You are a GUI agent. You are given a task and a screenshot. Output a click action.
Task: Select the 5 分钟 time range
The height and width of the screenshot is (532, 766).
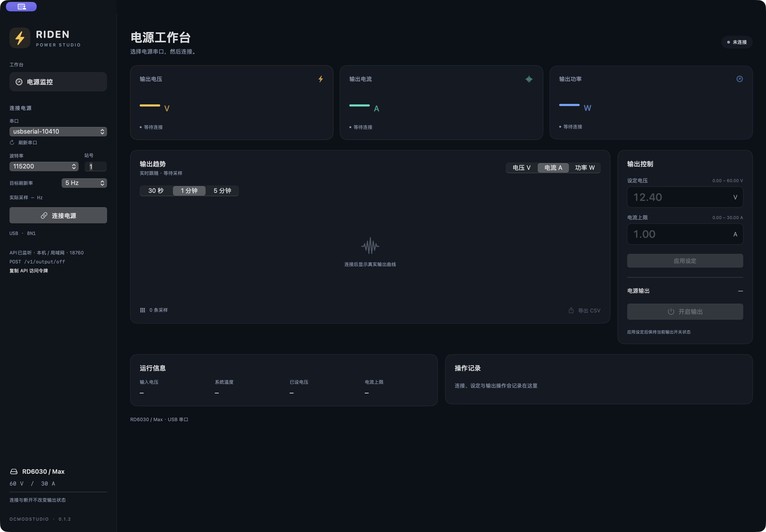[222, 191]
